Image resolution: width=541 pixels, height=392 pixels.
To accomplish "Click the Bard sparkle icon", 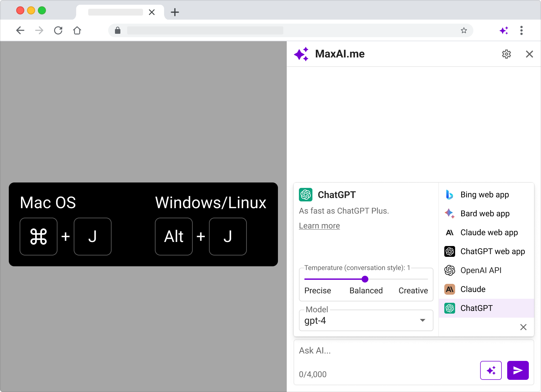I will pos(450,214).
